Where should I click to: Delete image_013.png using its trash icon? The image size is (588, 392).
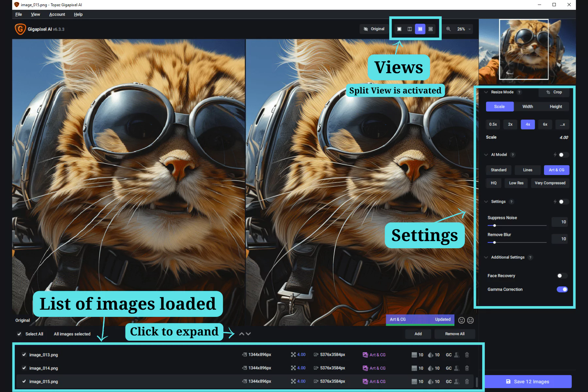(x=467, y=355)
